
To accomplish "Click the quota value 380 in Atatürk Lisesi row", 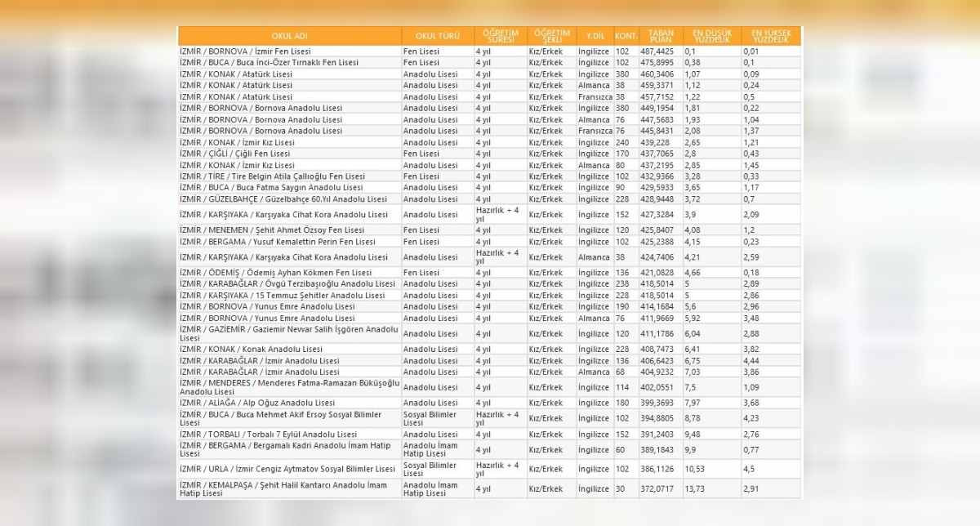I will pos(622,74).
